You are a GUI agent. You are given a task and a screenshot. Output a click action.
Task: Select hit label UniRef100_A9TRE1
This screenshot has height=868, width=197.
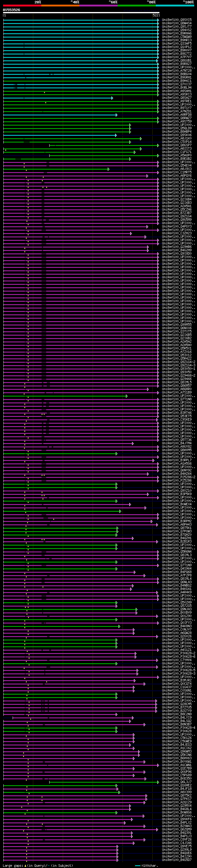[x=177, y=101]
